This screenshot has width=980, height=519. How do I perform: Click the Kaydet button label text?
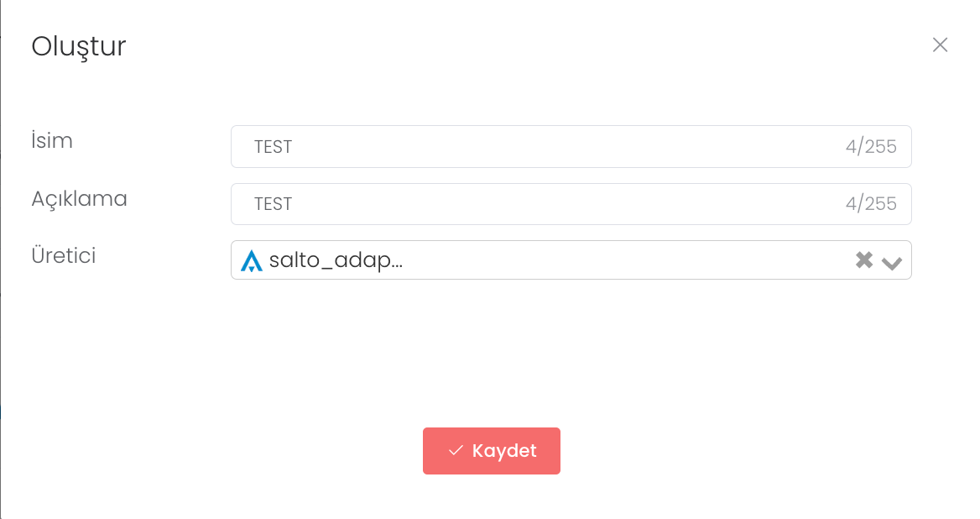[504, 451]
